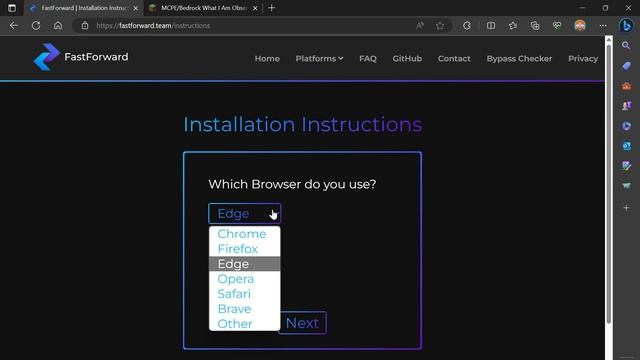This screenshot has width=640, height=360.
Task: Open sidebar Shopping tag icon
Action: point(626,66)
